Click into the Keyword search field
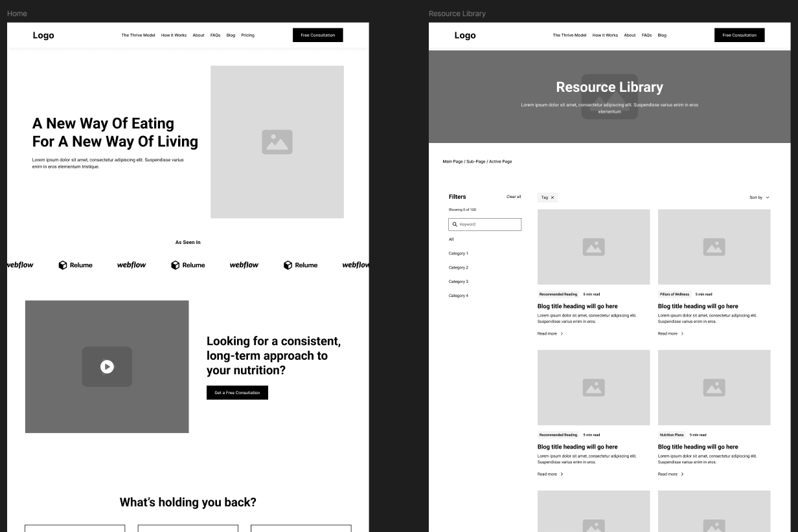 point(484,225)
